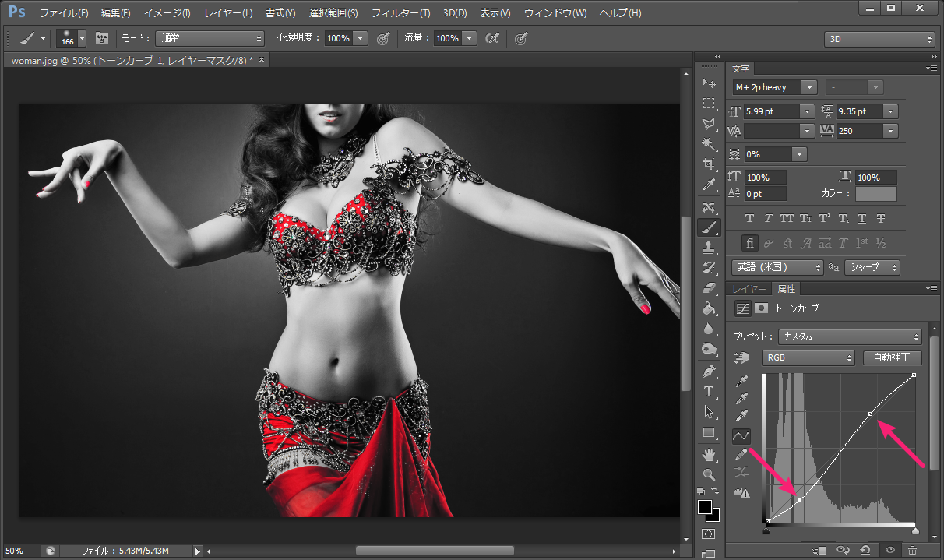
Task: Click the 5.99 pt font size field
Action: point(771,111)
